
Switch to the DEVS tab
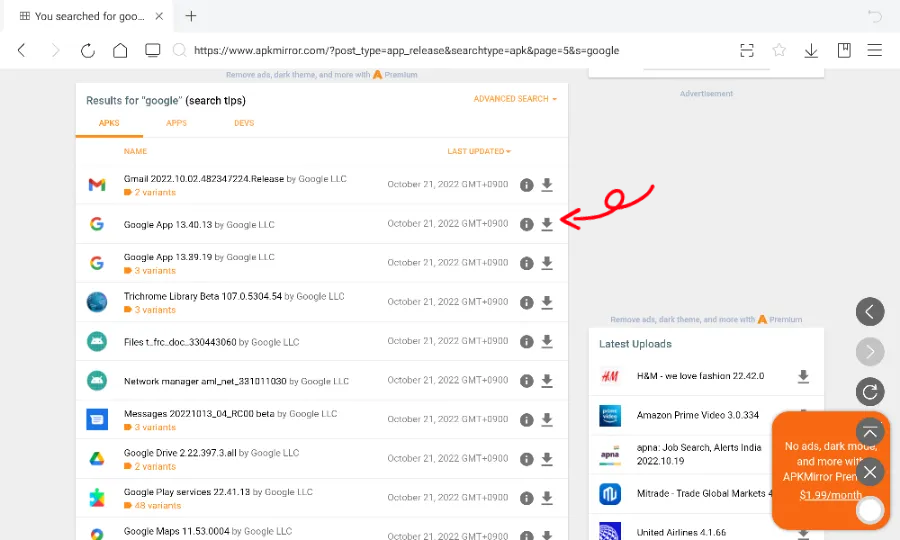tap(244, 123)
